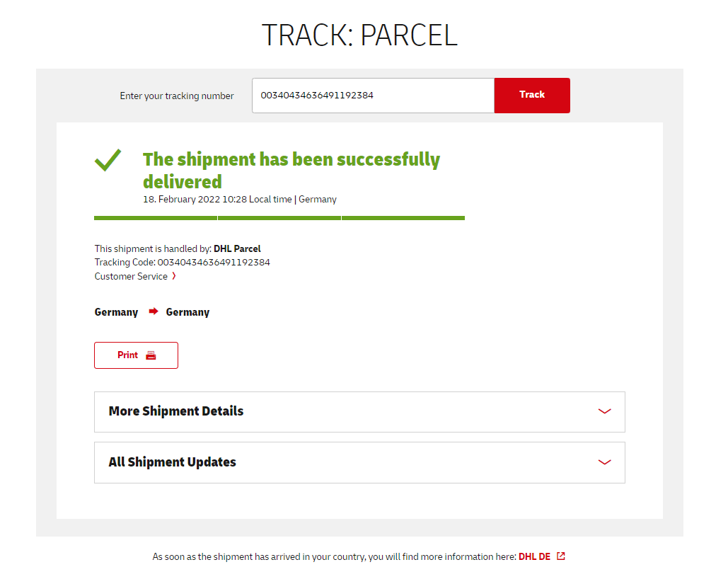Follow the DHL DE link
Screen dimensions: 728x584
pos(534,556)
